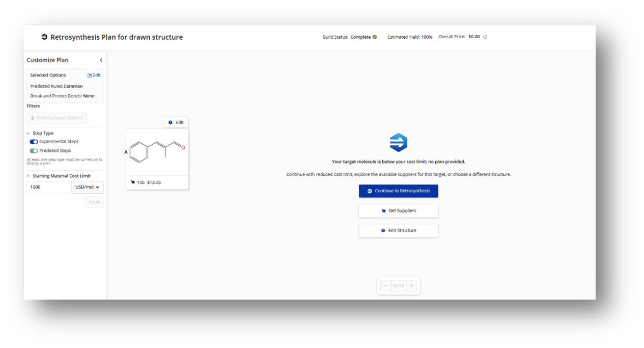Click the zoom in plus button
This screenshot has height=348, width=644.
pos(411,286)
